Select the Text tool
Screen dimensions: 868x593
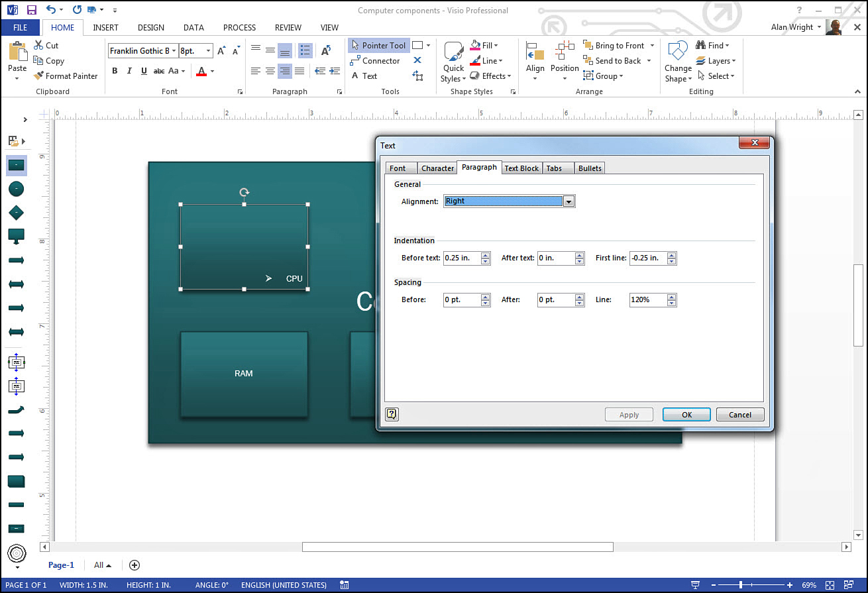click(x=364, y=76)
